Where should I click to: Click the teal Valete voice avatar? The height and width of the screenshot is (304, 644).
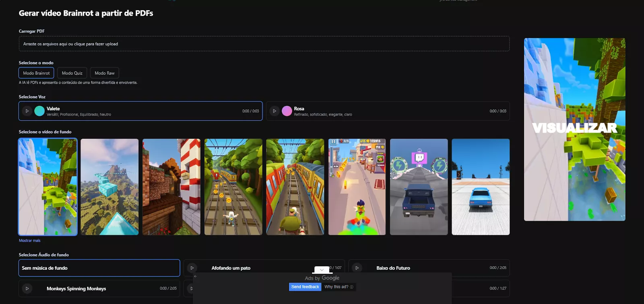[39, 111]
